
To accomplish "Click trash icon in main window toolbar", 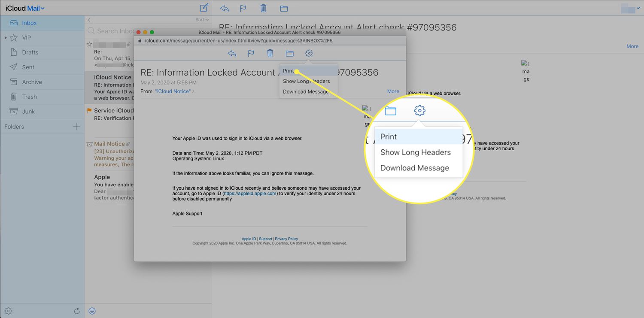I will click(263, 8).
